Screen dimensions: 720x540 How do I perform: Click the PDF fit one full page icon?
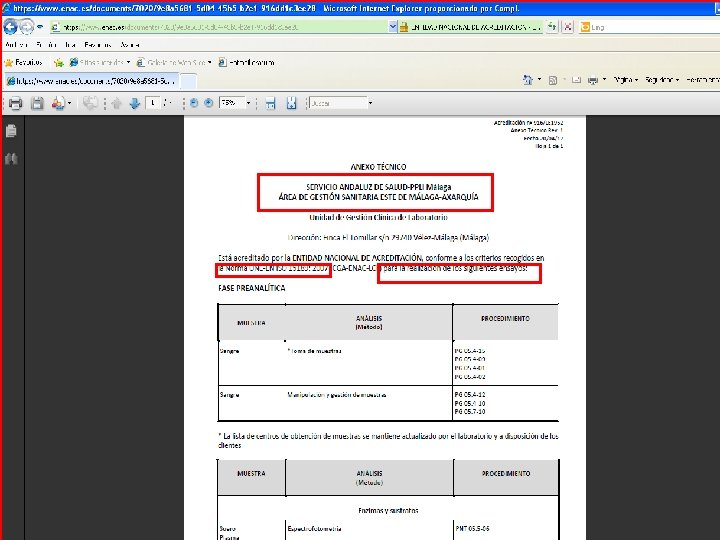[x=291, y=103]
